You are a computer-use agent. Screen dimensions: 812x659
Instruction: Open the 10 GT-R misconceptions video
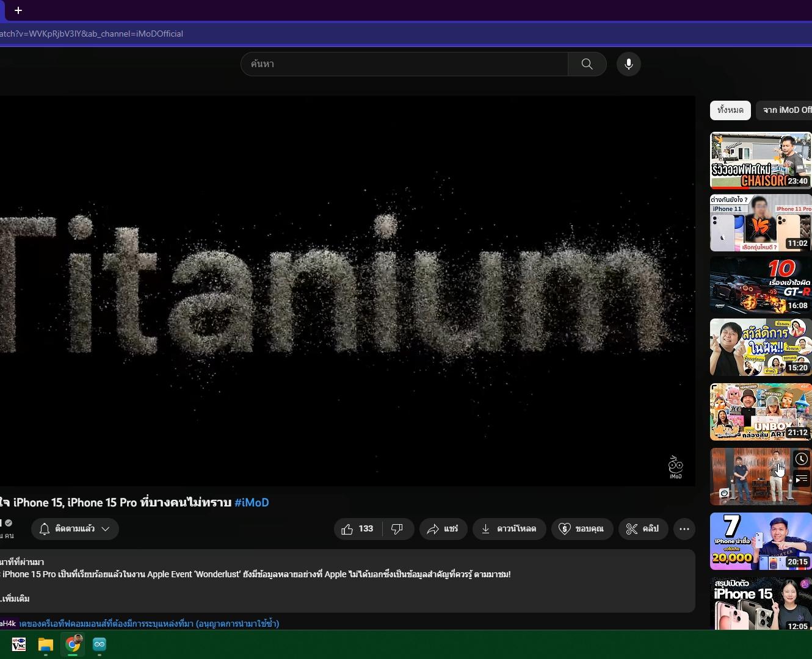pos(761,285)
